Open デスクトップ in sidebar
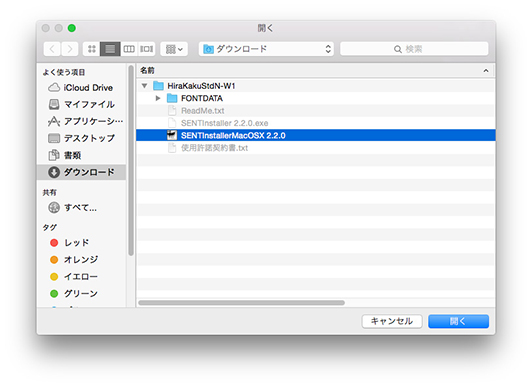The height and width of the screenshot is (387, 532). (x=81, y=138)
